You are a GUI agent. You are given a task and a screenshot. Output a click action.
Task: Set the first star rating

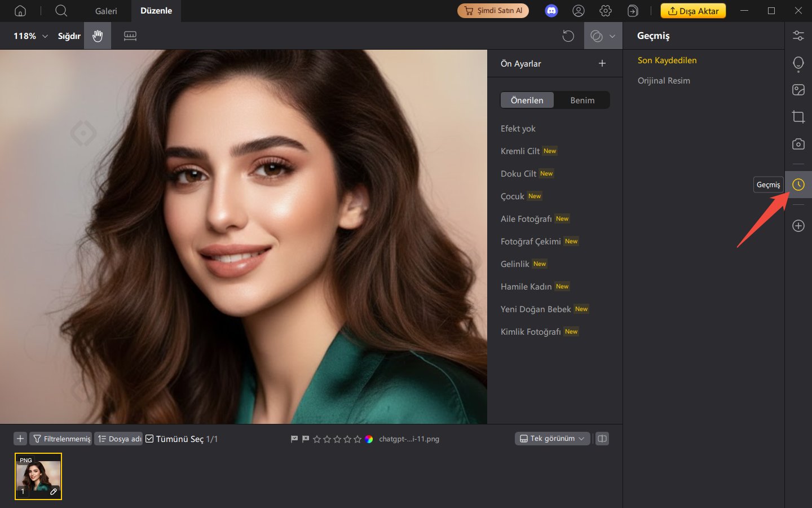[317, 439]
